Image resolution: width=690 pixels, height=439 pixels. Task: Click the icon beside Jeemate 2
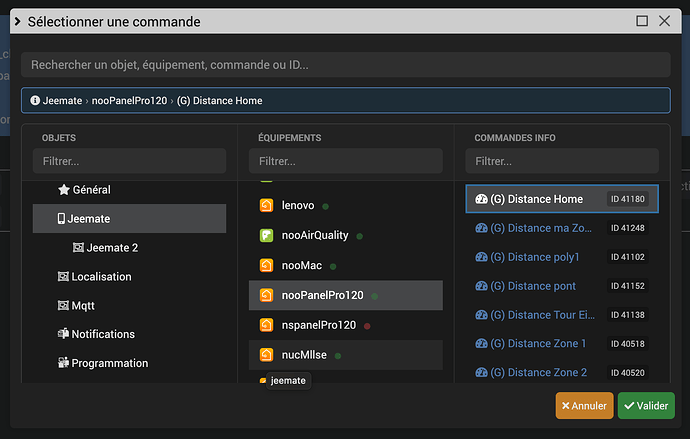click(78, 248)
